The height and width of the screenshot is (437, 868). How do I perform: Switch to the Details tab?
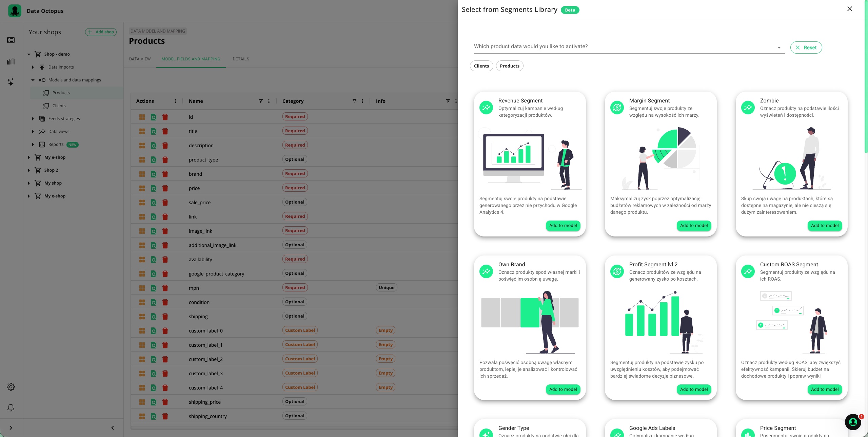click(x=241, y=59)
